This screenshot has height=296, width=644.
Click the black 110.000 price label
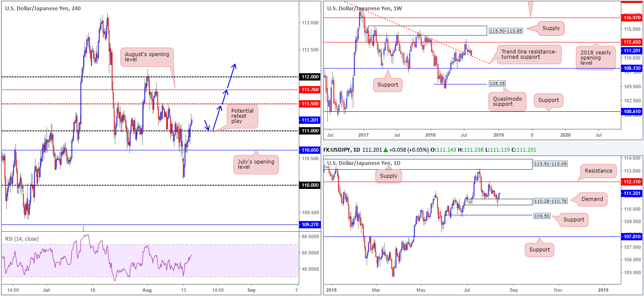point(309,185)
